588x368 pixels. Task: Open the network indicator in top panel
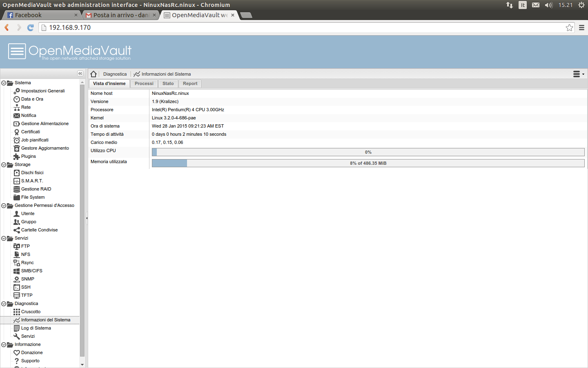(x=510, y=5)
